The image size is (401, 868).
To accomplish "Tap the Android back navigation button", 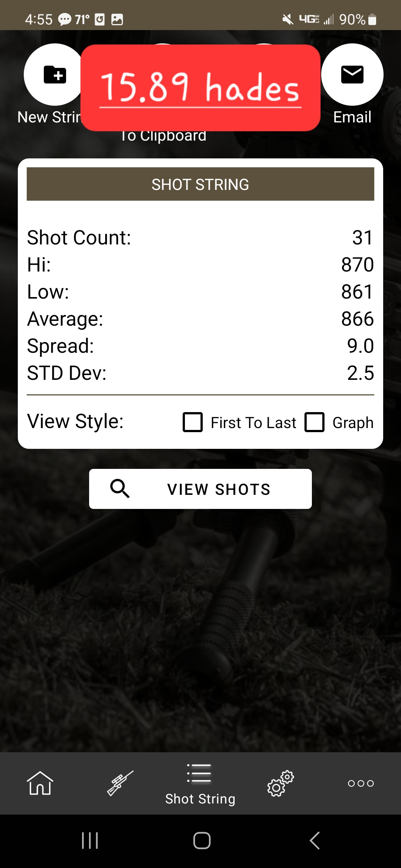I will 315,841.
